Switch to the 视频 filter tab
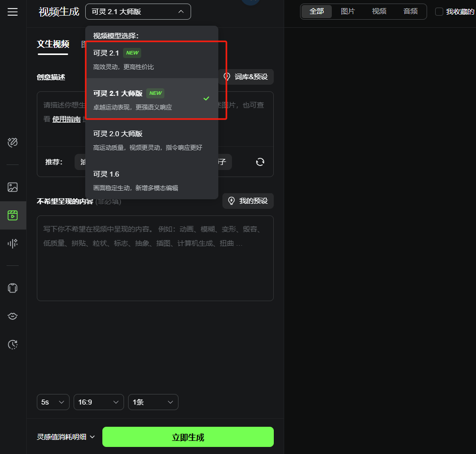 (x=379, y=11)
